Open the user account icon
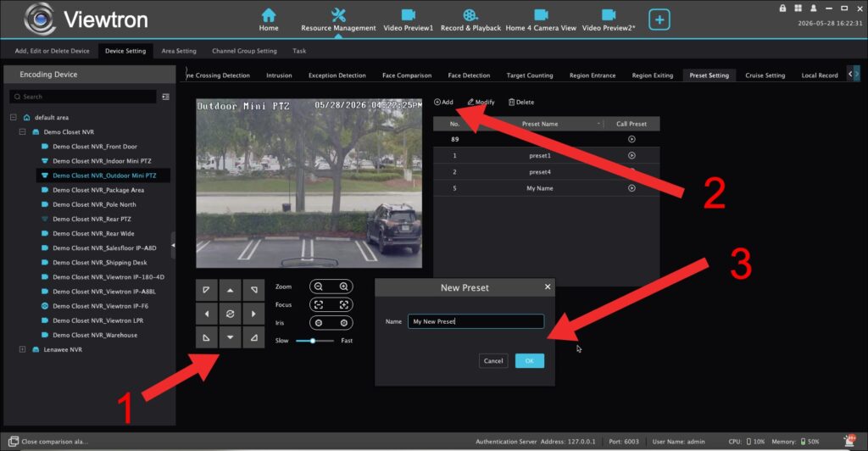The image size is (868, 451). tap(813, 8)
